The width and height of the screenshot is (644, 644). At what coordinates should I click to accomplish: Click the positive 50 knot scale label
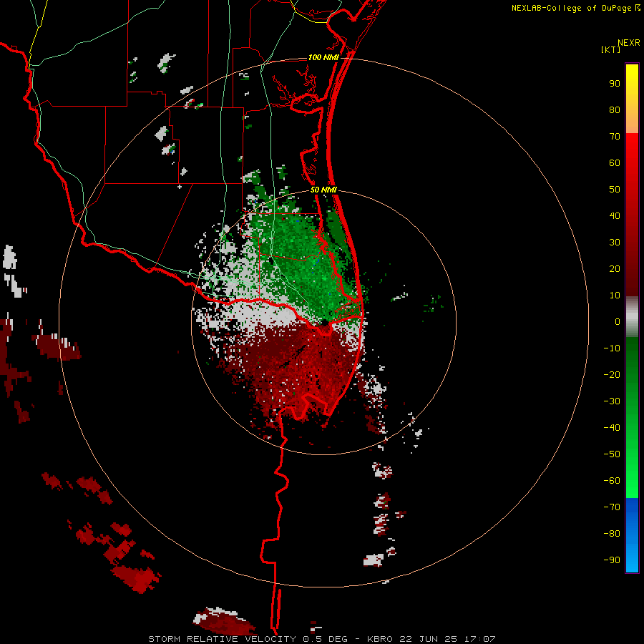[615, 190]
